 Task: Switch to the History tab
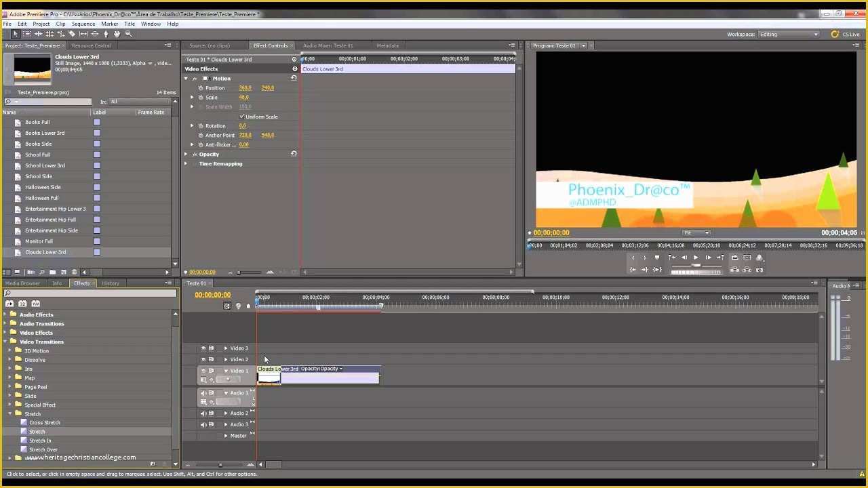111,283
